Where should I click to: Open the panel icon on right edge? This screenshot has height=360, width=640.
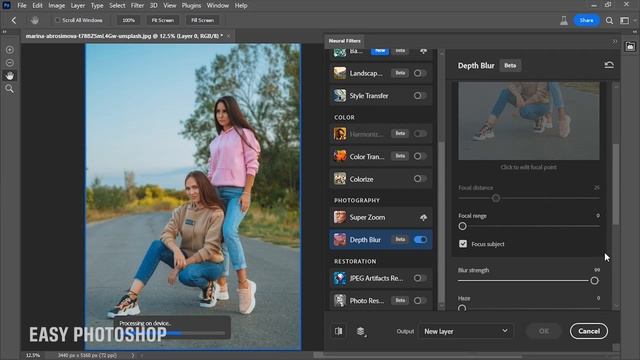[x=630, y=47]
